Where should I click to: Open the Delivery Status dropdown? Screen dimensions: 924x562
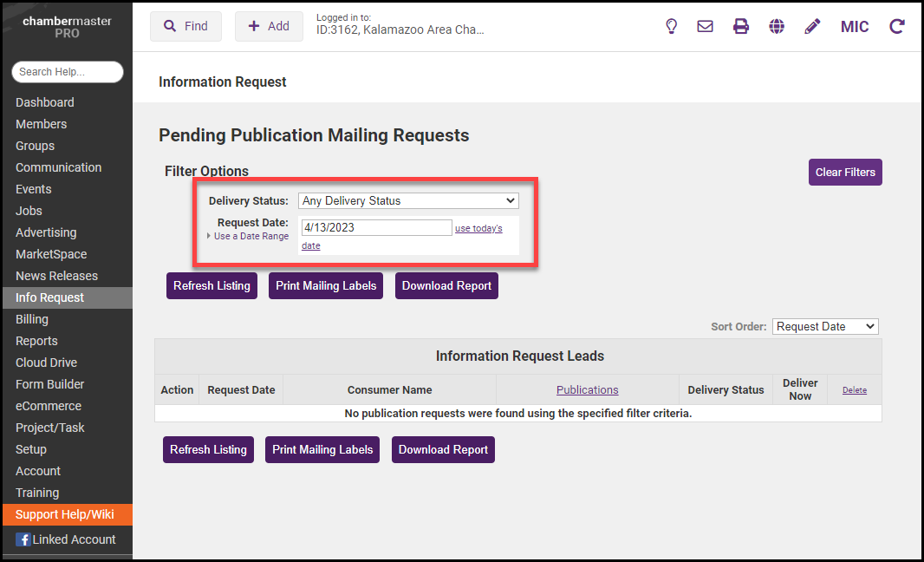(x=408, y=200)
